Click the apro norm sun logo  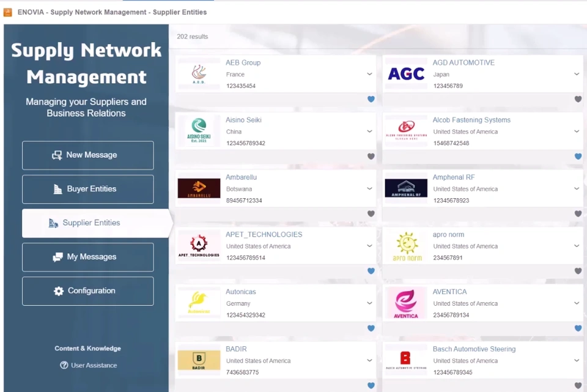pyautogui.click(x=406, y=246)
